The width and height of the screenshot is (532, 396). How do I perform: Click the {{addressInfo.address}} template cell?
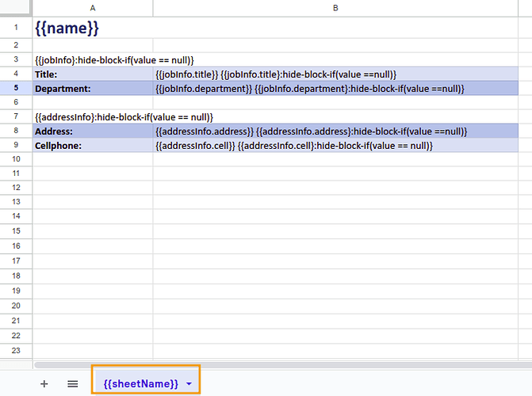pyautogui.click(x=312, y=131)
